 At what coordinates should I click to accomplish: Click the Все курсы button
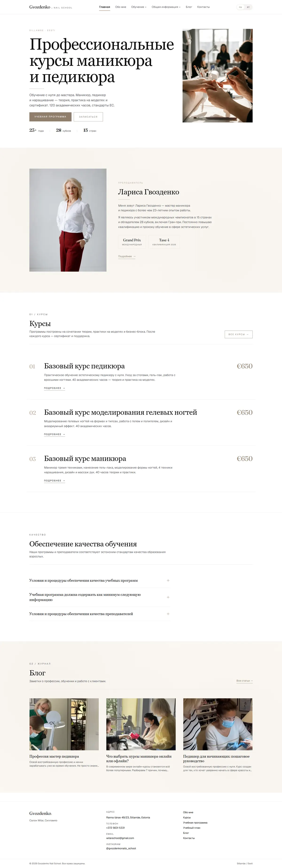point(238,334)
